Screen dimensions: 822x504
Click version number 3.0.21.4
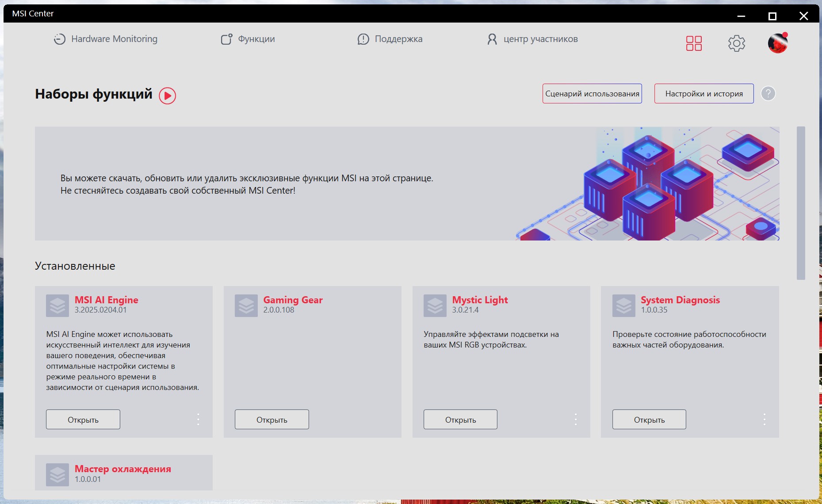point(465,310)
